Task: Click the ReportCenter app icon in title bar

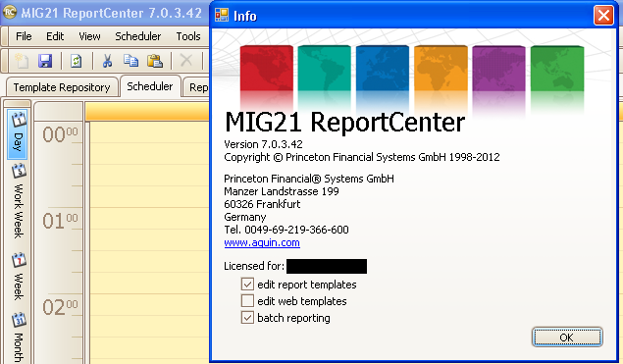Action: (x=10, y=13)
